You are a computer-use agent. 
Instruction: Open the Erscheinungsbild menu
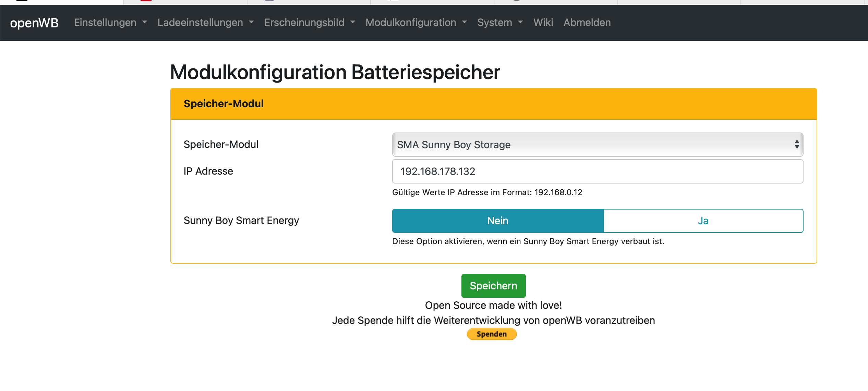[309, 23]
